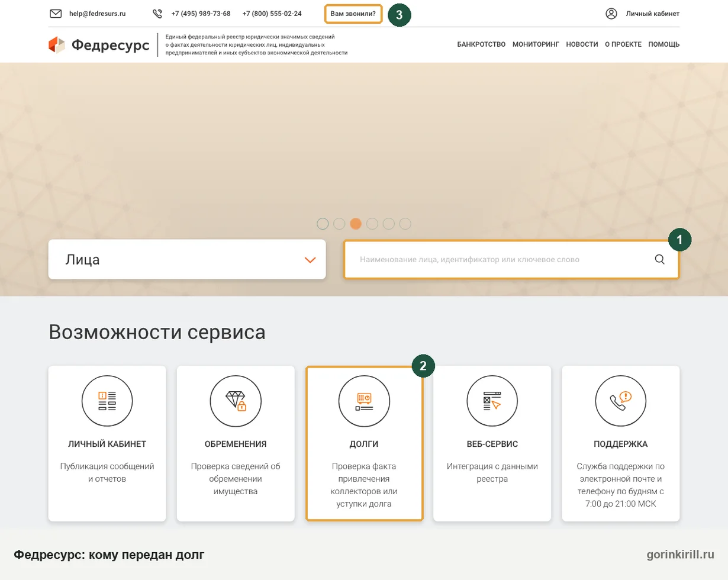Open the ЛИЧНЫЙ КАБИНЕТ card title

click(107, 444)
